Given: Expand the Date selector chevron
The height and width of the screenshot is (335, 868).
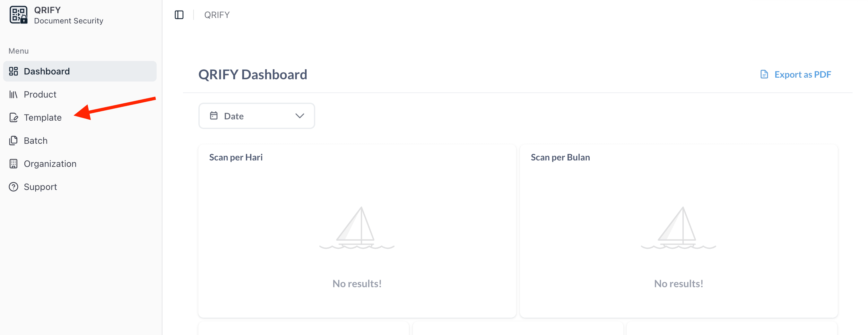Looking at the screenshot, I should click(299, 116).
